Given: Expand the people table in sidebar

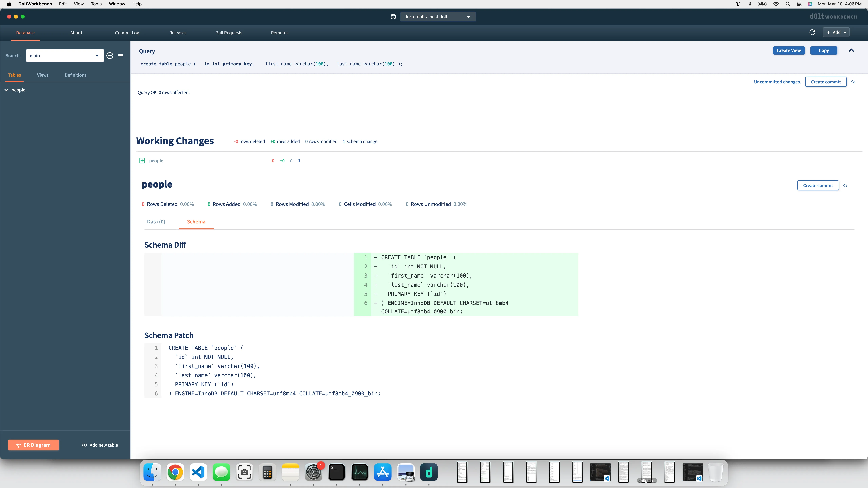Looking at the screenshot, I should (6, 90).
